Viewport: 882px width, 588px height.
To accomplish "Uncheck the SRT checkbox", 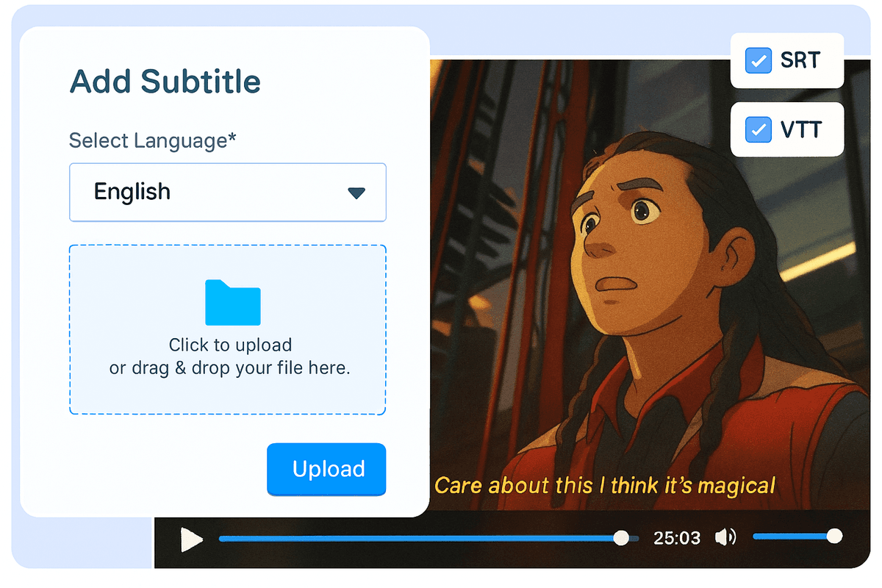I will click(758, 60).
